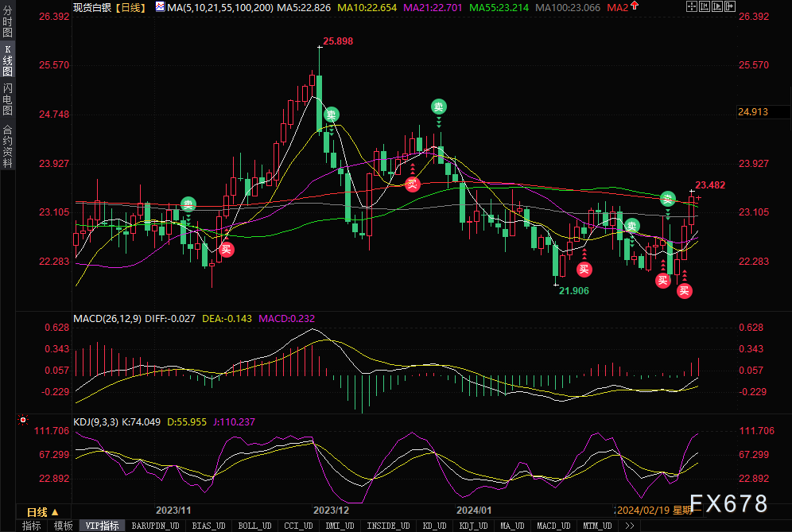Click the 2024/02/19 date label on the timeline
Viewport: 792px width, 532px height.
click(644, 510)
